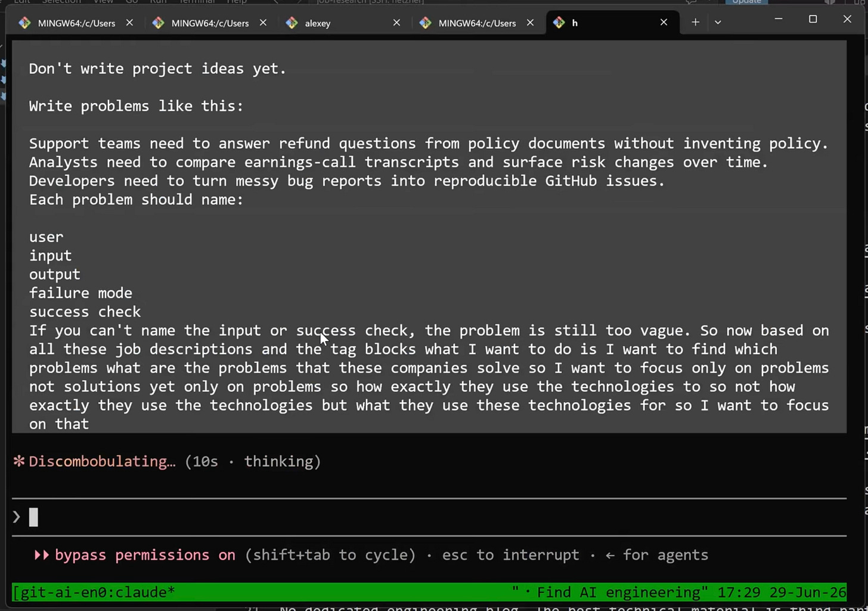Click 'Each problem should name:' line

pyautogui.click(x=136, y=200)
